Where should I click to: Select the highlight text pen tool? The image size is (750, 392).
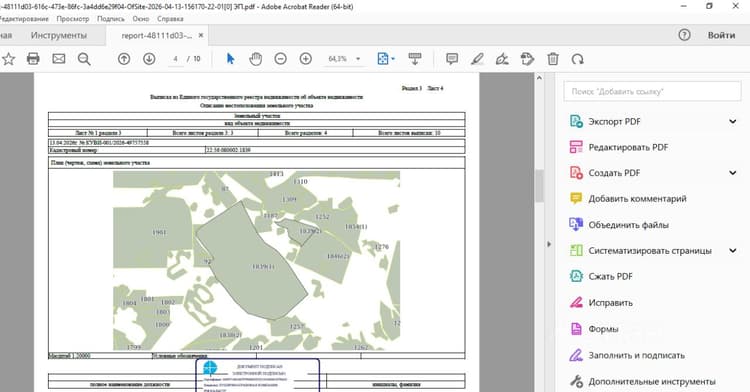click(477, 59)
